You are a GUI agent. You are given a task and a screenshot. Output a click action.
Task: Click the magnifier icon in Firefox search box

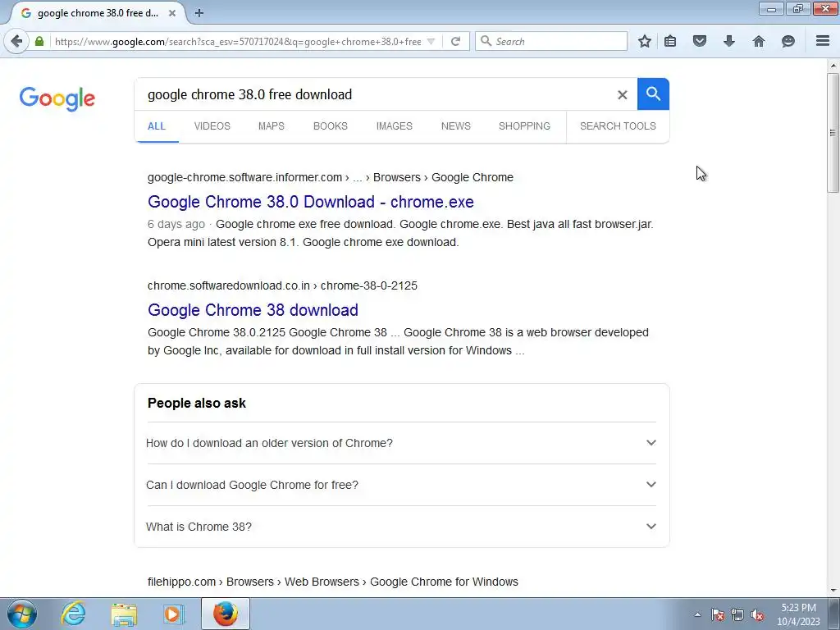(x=486, y=41)
